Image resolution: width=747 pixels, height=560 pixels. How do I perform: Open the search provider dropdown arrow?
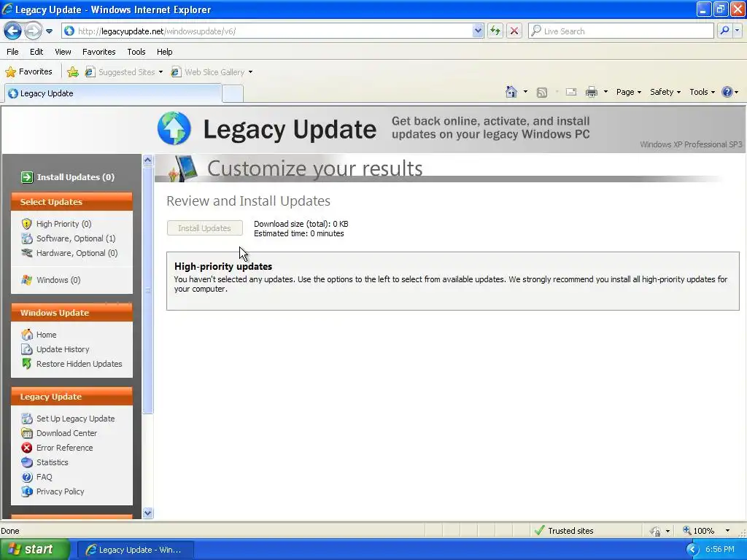[737, 31]
